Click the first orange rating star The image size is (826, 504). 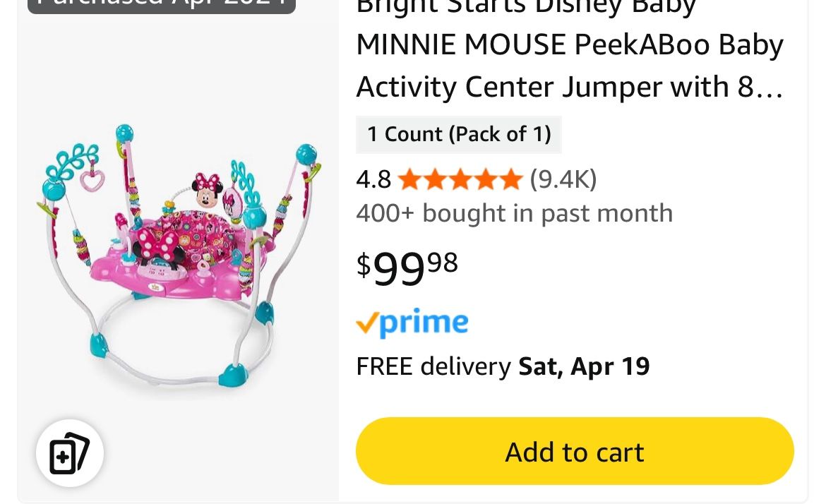click(x=409, y=179)
